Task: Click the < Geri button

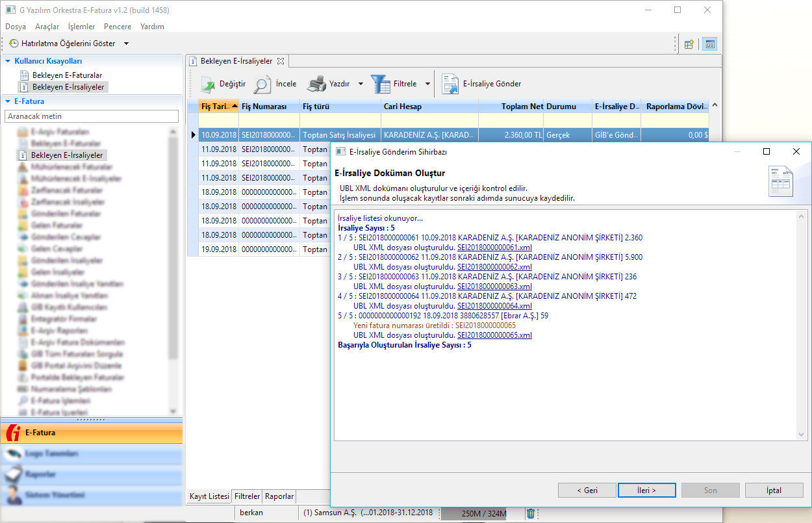Action: [x=587, y=491]
